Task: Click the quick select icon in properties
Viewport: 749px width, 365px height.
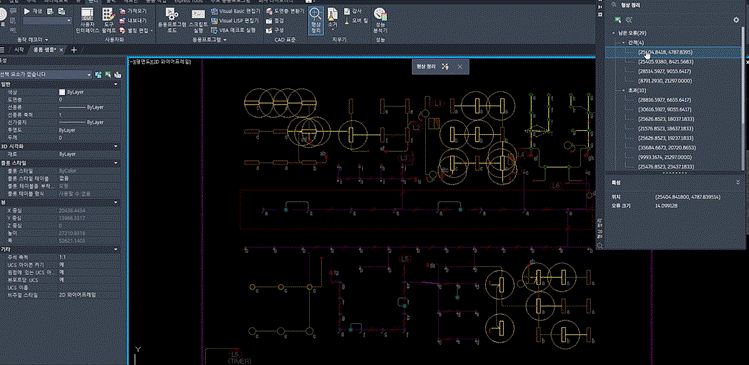Action: (x=117, y=75)
